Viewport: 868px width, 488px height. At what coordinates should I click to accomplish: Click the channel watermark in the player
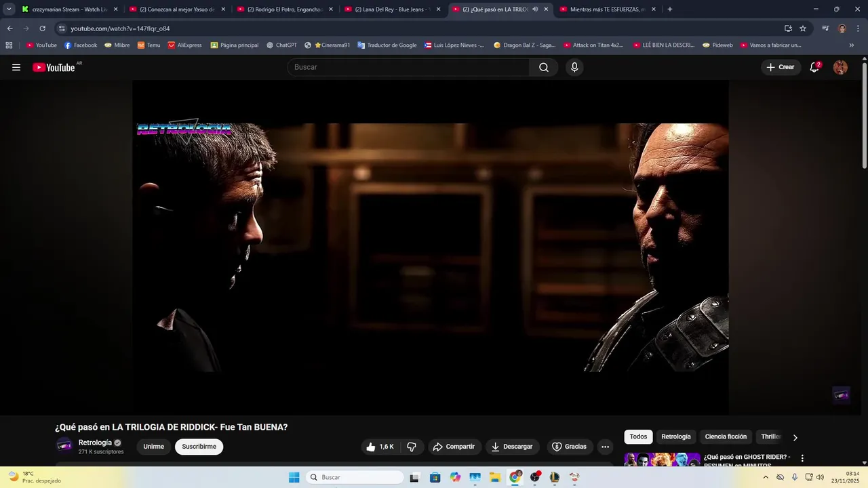pos(841,395)
